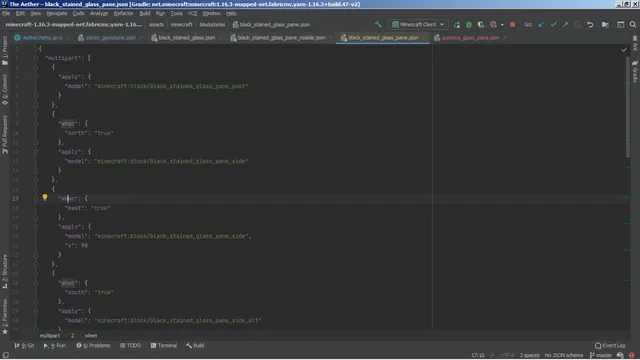Click line number 17 in the gutter

click(x=15, y=199)
